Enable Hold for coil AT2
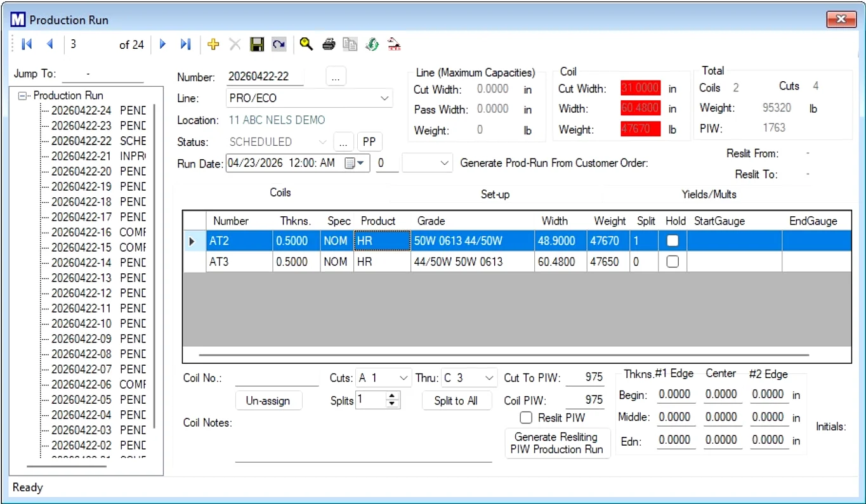 672,240
